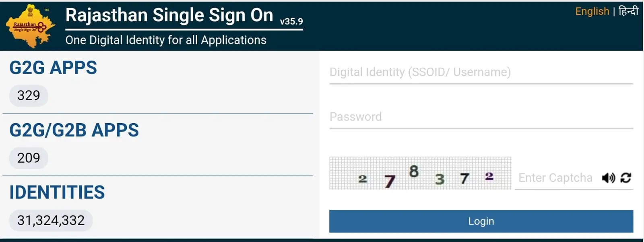Switch language to English

tap(592, 11)
